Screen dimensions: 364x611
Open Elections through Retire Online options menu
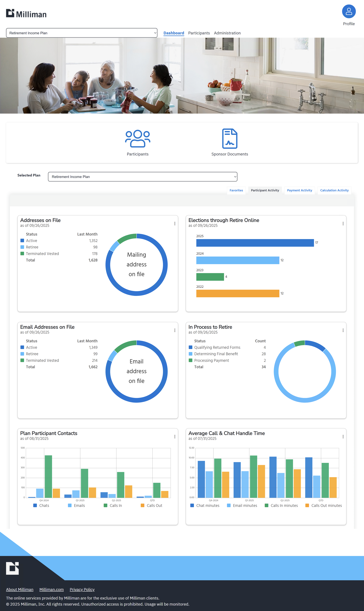(343, 223)
